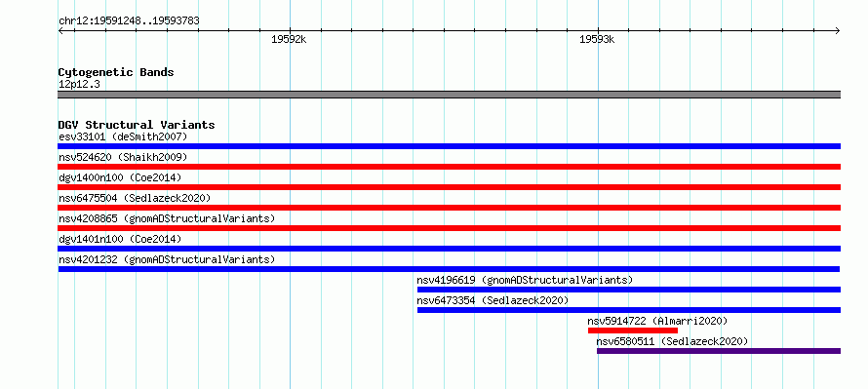
Task: Open dgv1401n100 (Coe2014) variant label
Action: tap(120, 239)
